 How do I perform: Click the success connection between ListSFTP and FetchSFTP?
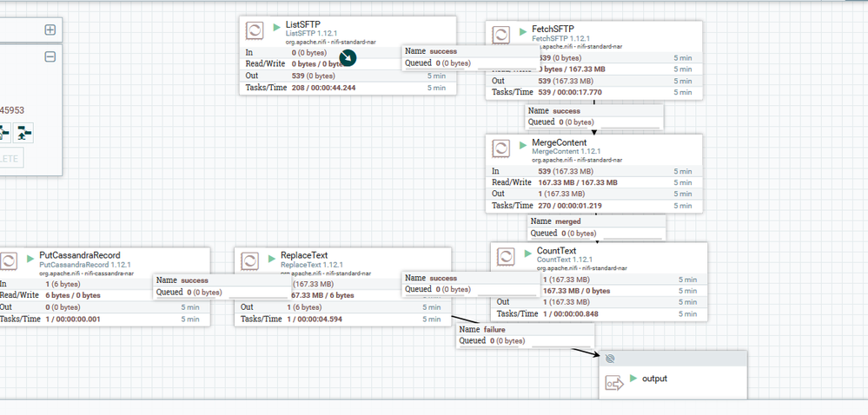pos(471,57)
